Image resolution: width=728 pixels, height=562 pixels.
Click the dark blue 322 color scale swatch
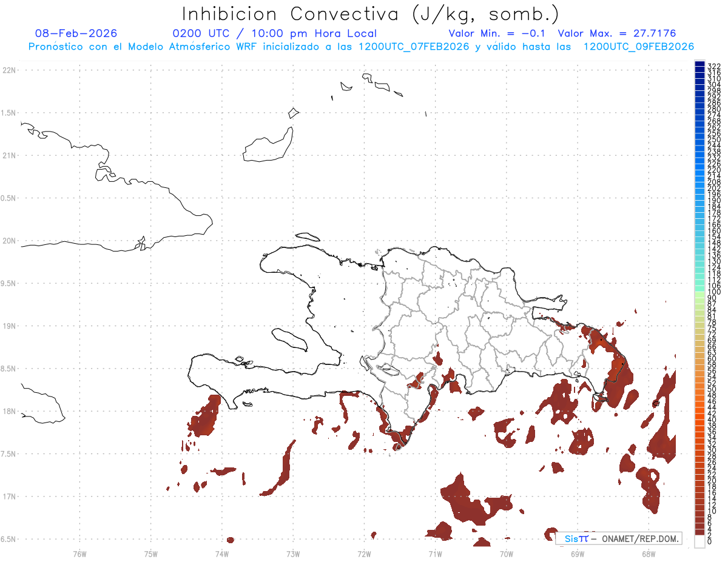(700, 64)
